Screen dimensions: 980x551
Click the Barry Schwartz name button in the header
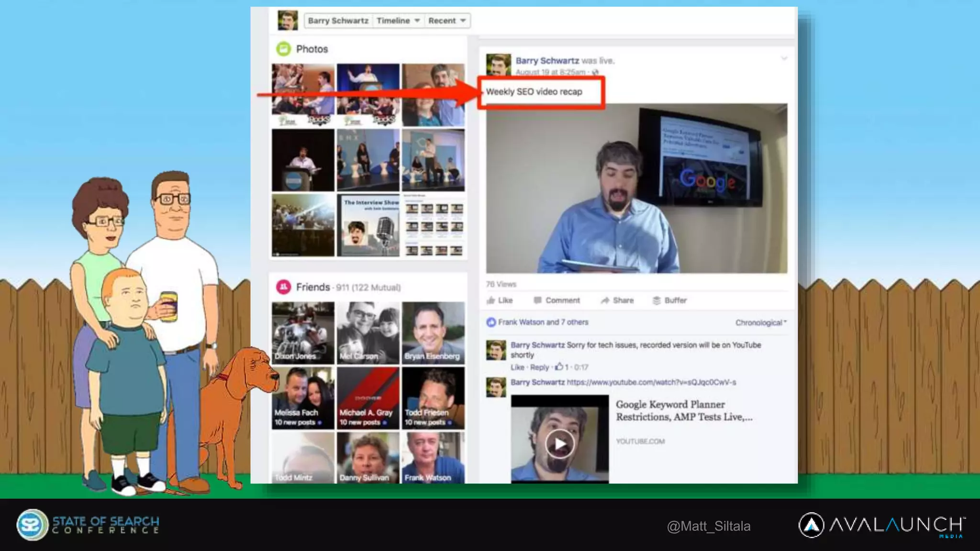(x=338, y=21)
